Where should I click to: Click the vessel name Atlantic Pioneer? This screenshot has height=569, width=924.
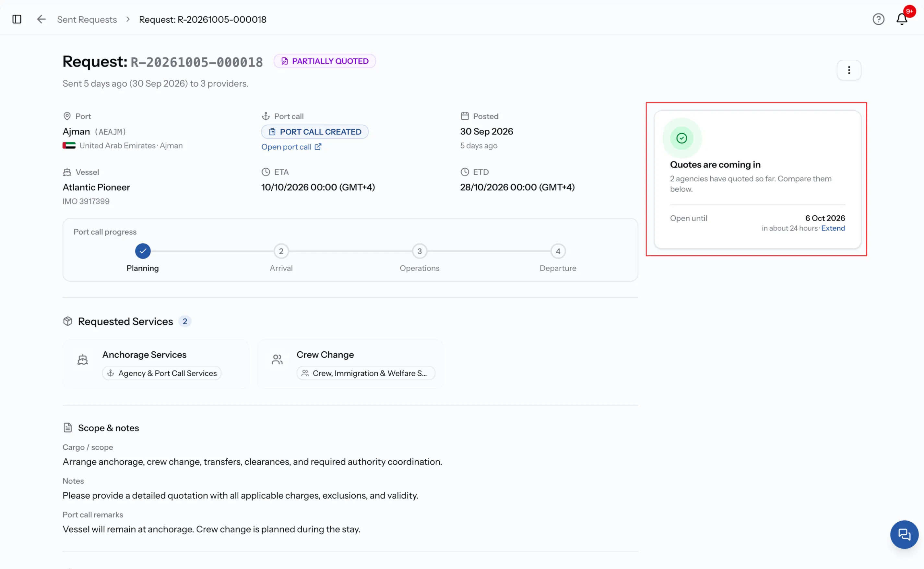pyautogui.click(x=96, y=188)
